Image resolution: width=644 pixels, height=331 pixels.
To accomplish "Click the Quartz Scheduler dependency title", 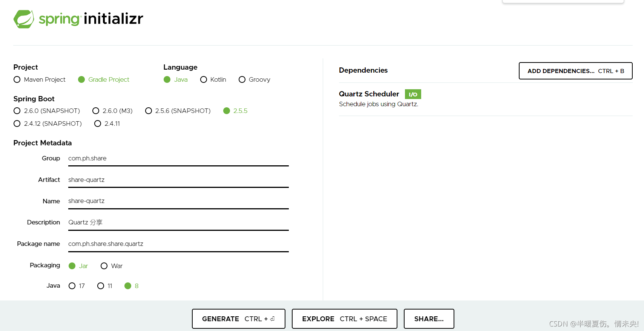I will (x=369, y=94).
